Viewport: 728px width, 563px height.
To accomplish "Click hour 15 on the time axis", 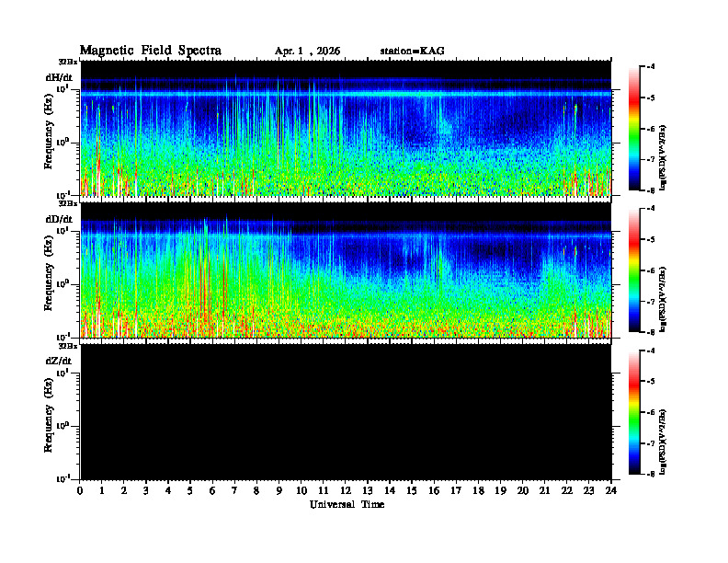I will point(412,491).
